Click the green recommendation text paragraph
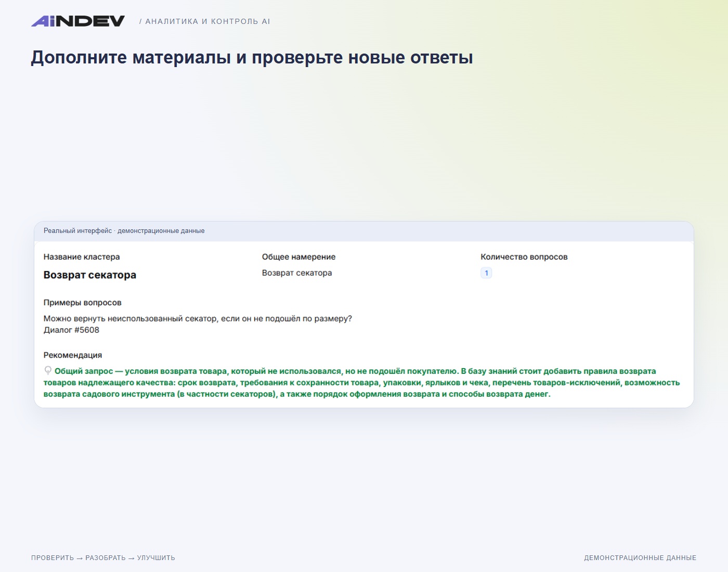Screen dimensions: 728x572 (362, 383)
